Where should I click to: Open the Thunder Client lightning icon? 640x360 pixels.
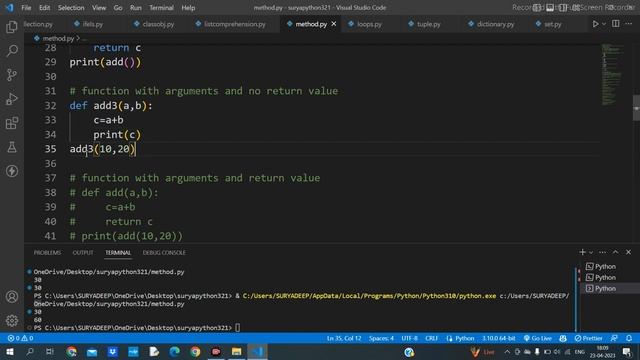(x=12, y=171)
